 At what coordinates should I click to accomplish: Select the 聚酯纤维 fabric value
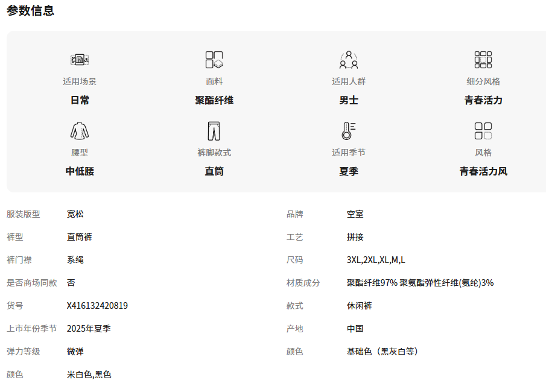(214, 100)
